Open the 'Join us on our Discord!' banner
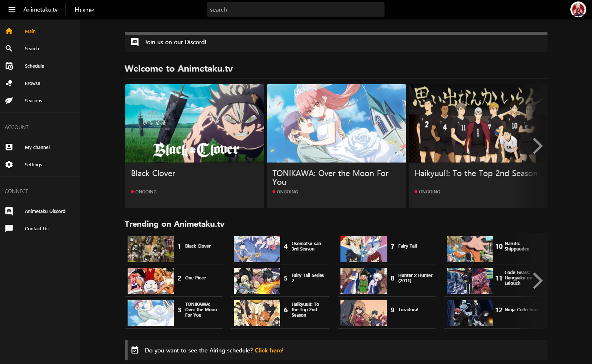 (175, 42)
